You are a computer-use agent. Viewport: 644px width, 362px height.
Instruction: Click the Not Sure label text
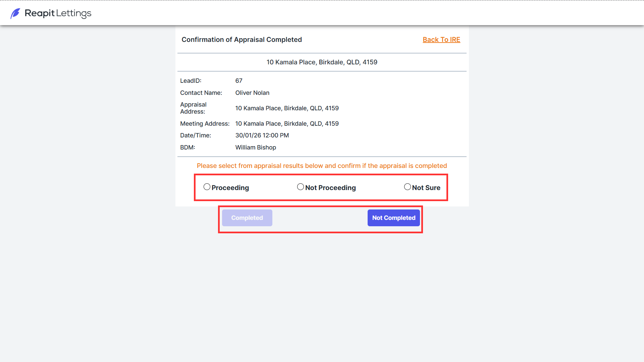pyautogui.click(x=426, y=188)
